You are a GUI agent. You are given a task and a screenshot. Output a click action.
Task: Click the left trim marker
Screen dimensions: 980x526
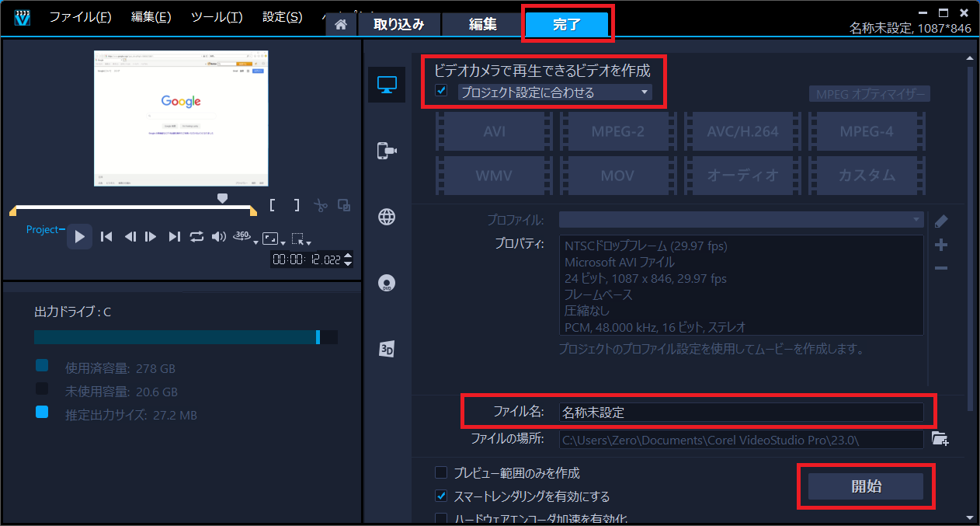(12, 211)
